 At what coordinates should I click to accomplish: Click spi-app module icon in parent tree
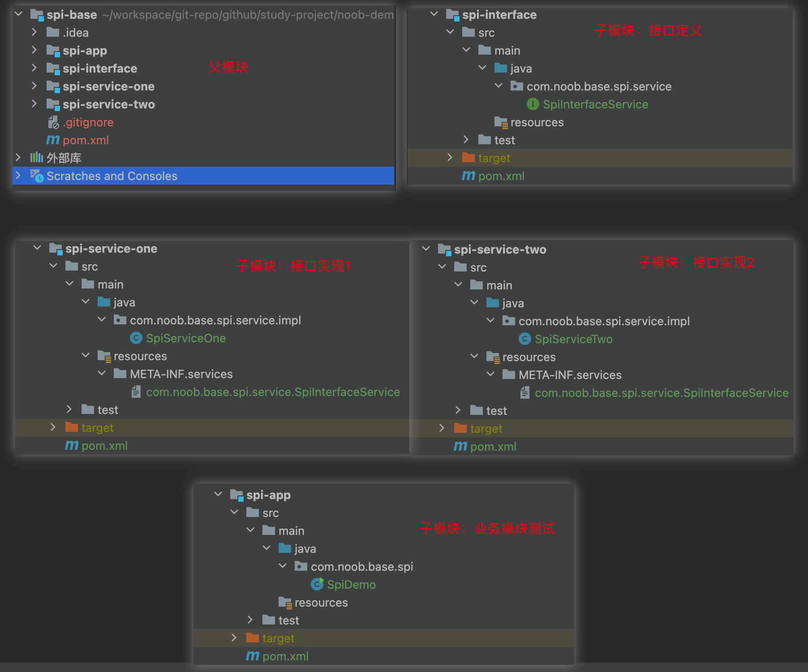pos(53,51)
